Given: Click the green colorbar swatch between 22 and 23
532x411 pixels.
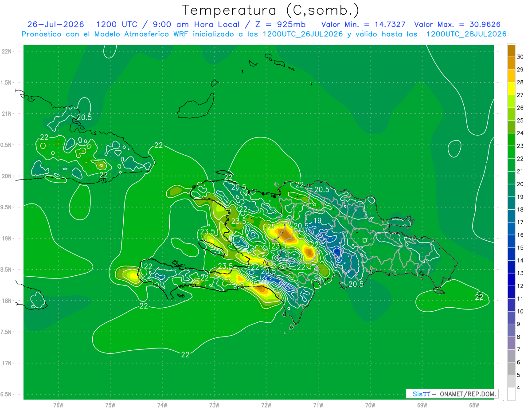Looking at the screenshot, I should click(x=511, y=152).
